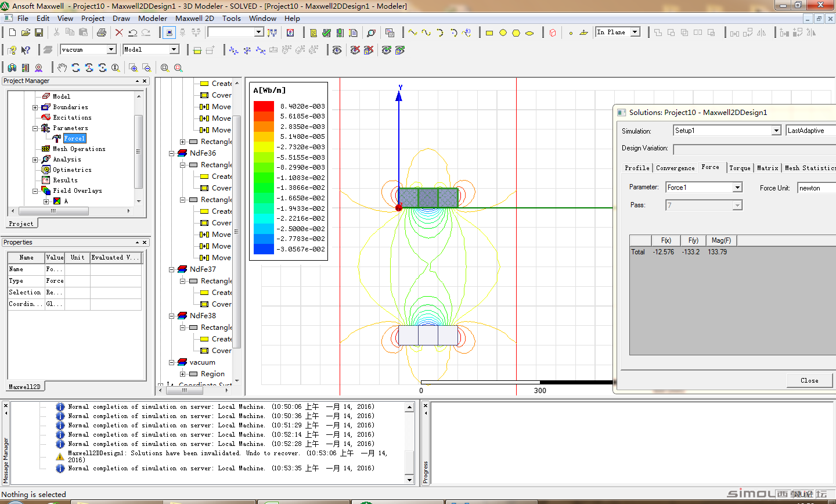Click the Force Unit newton field
This screenshot has width=836, height=504.
816,188
